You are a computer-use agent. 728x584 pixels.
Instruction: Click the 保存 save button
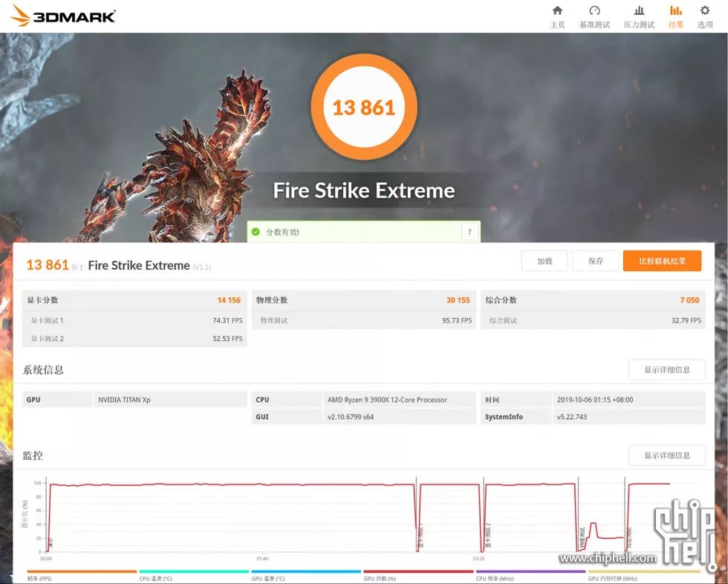pos(596,261)
